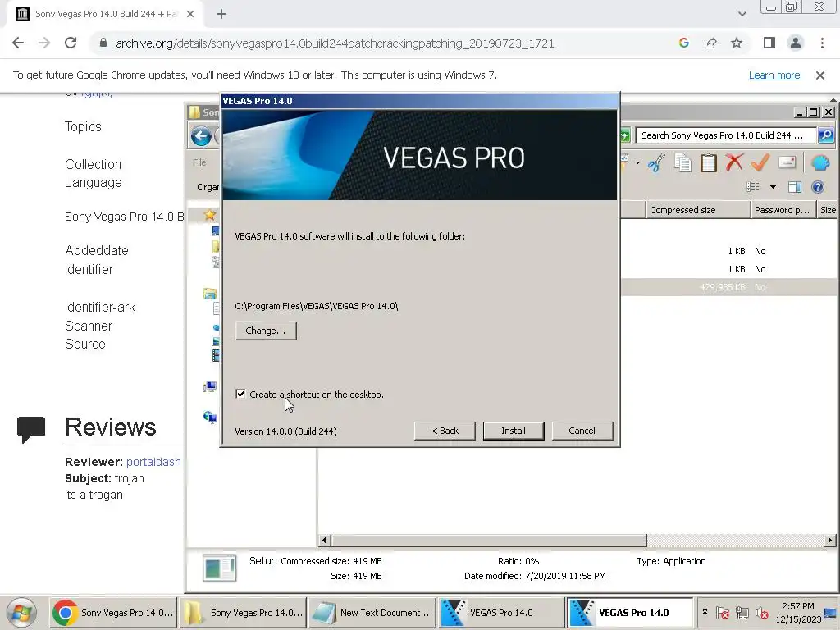The height and width of the screenshot is (630, 840).
Task: Go back in Chrome
Action: point(18,43)
